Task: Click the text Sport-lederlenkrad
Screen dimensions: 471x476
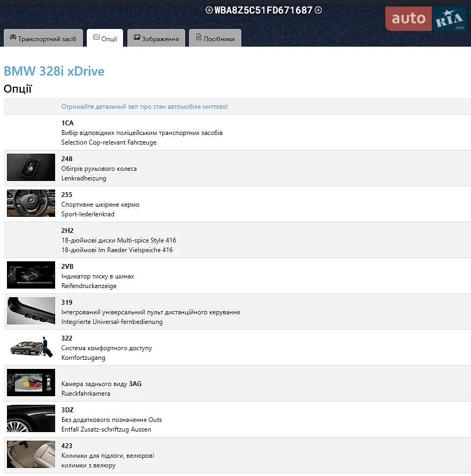Action: (88, 214)
